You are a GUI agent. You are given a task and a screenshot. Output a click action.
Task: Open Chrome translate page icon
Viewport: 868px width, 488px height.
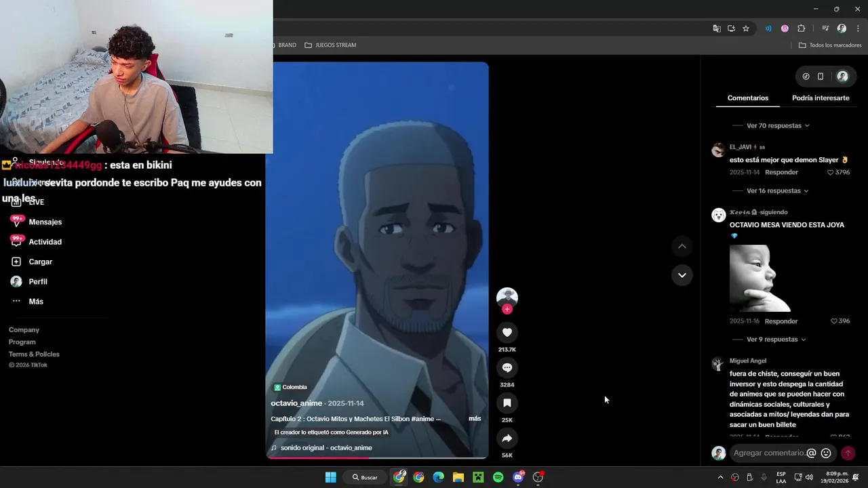717,28
